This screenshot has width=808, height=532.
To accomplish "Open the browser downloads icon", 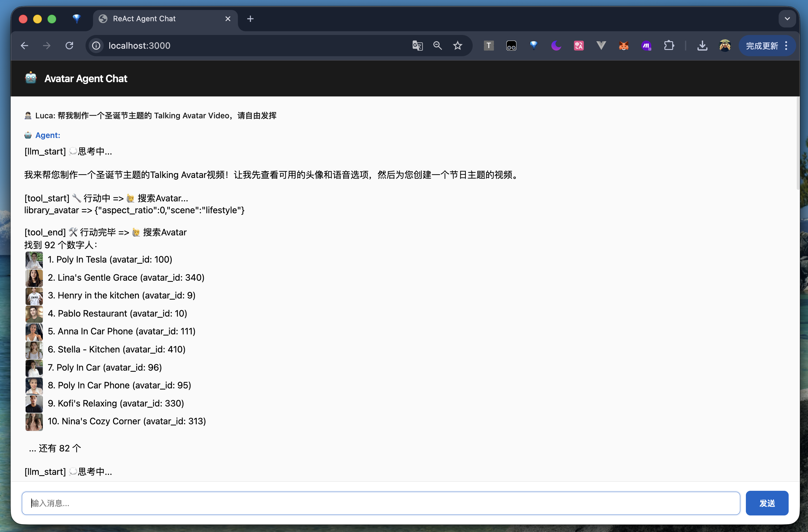I will (x=702, y=46).
